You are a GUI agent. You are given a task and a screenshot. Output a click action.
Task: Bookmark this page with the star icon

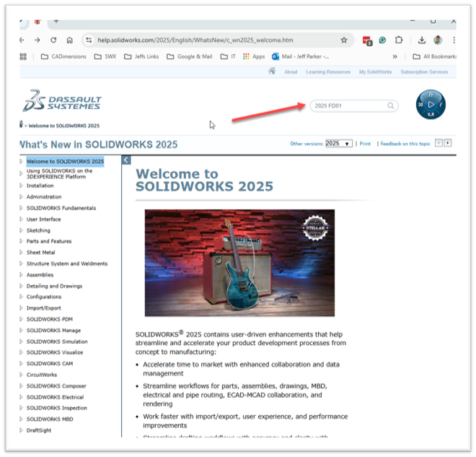pyautogui.click(x=344, y=40)
